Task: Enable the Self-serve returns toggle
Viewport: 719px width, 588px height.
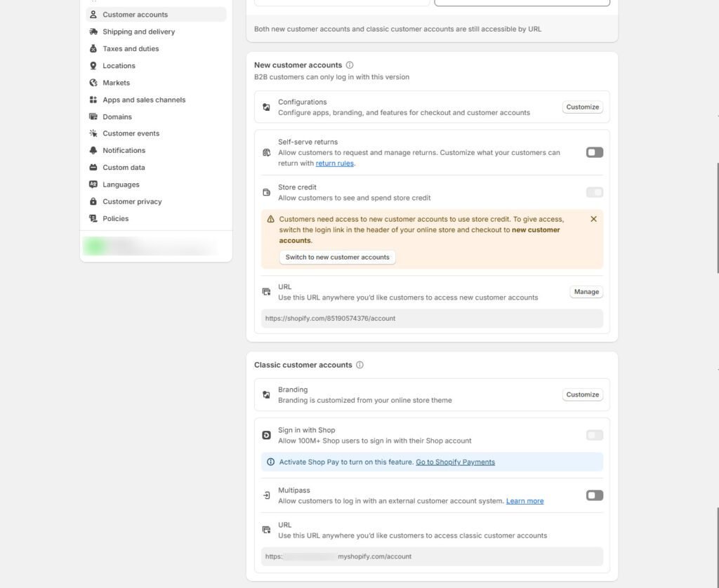Action: tap(594, 152)
